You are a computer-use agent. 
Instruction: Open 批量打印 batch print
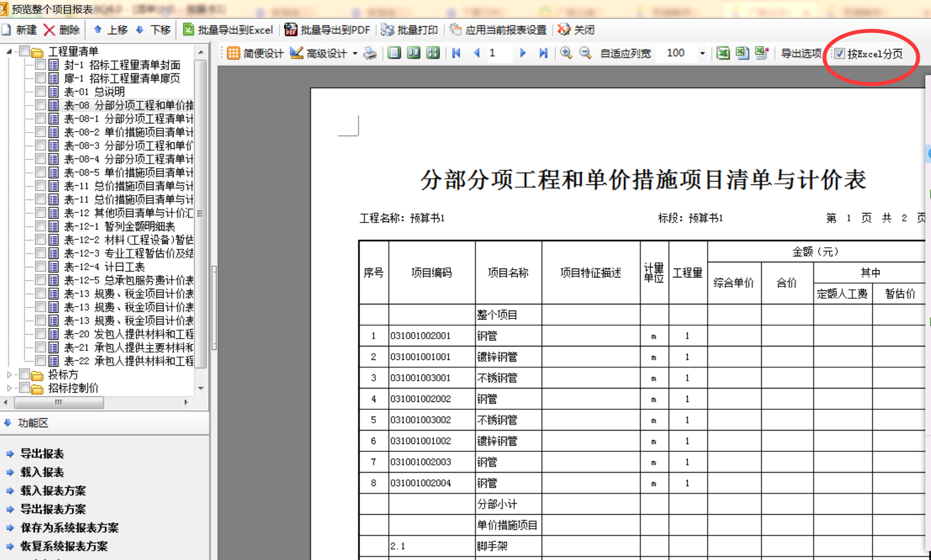coord(409,30)
